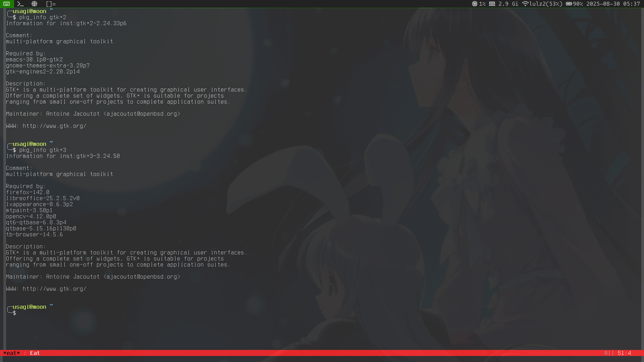Click the All scroll indicator in modeline
Screen dimensions: 644x362
click(x=609, y=353)
